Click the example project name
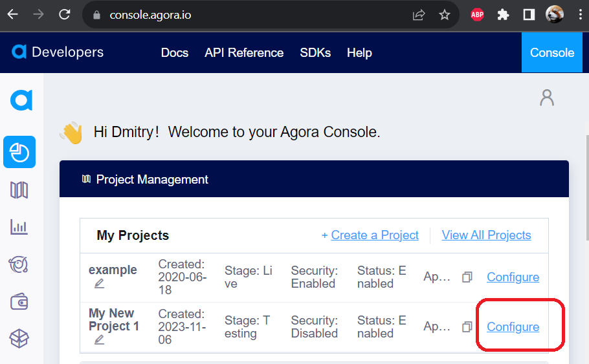 tap(113, 270)
